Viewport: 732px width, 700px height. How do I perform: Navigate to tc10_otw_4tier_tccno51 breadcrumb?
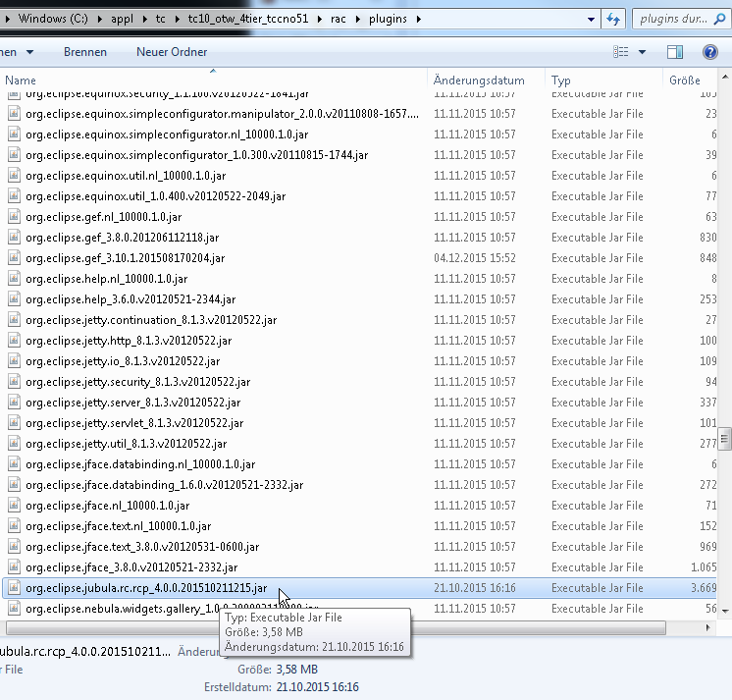(x=248, y=19)
